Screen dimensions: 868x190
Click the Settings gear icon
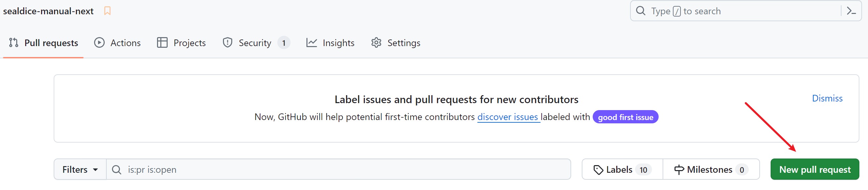[x=376, y=43]
